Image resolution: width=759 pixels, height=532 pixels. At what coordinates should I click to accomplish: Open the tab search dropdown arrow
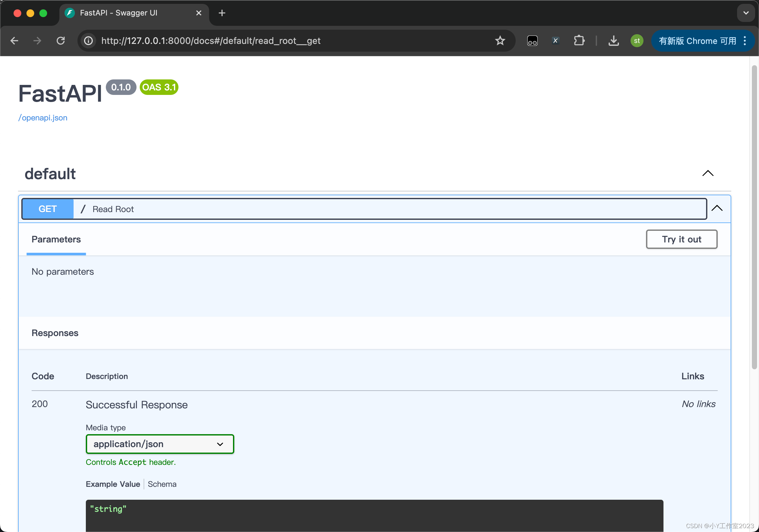(746, 13)
